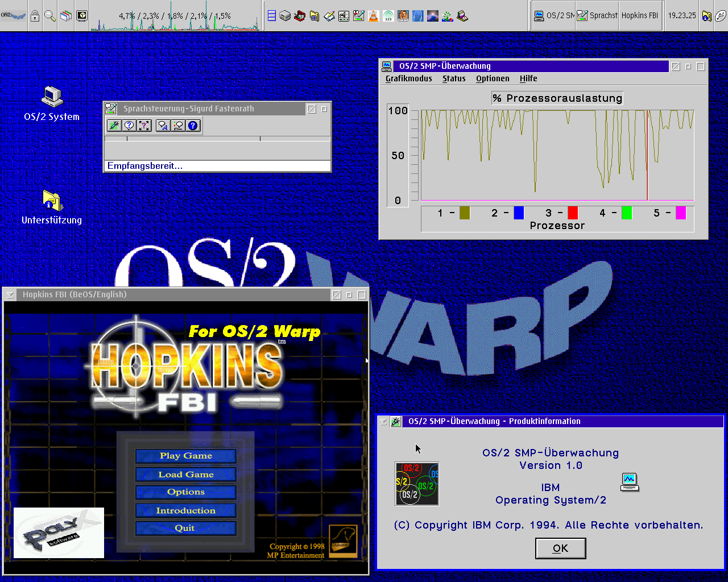Click Play Game in Hopkins FBI
Viewport: 728px width, 582px height.
186,456
